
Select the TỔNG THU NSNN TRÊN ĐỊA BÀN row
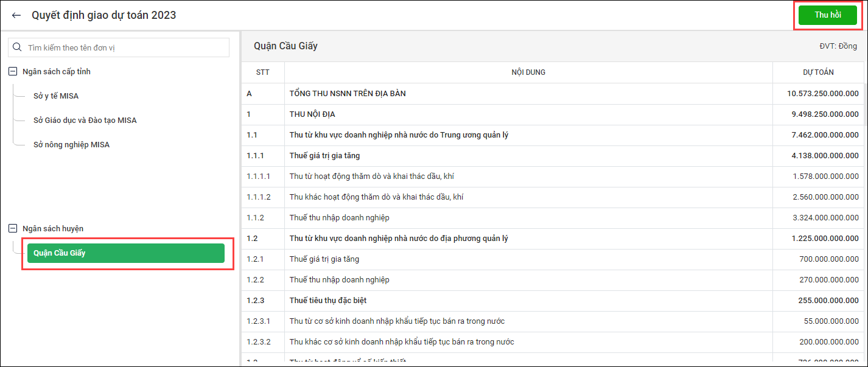tap(348, 94)
